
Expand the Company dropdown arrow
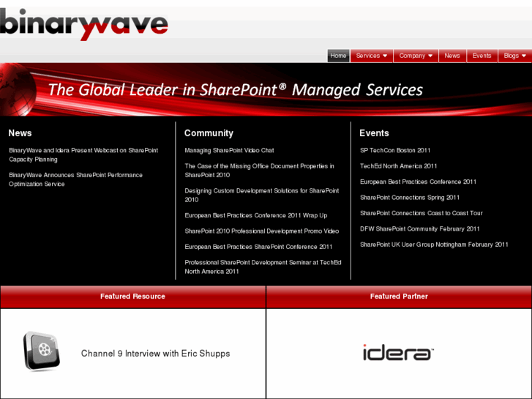430,56
